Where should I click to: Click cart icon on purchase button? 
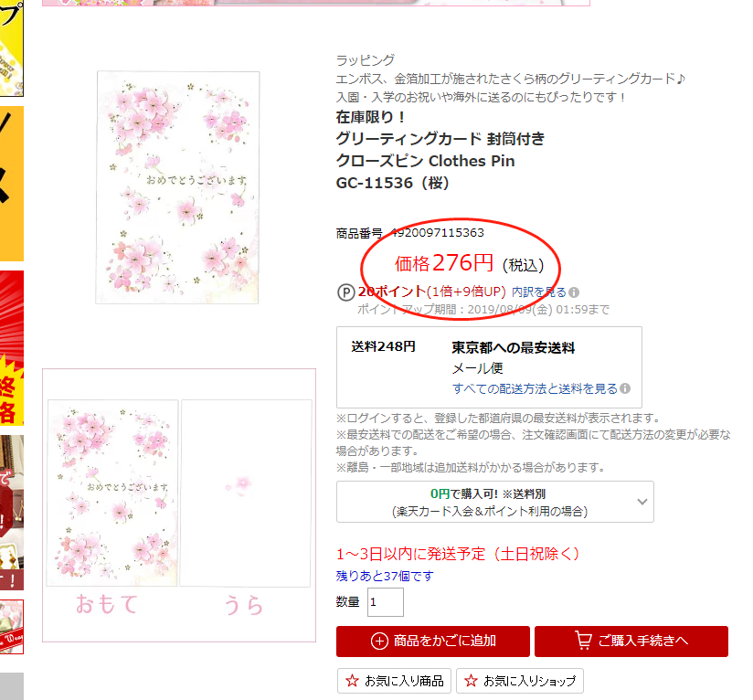583,641
